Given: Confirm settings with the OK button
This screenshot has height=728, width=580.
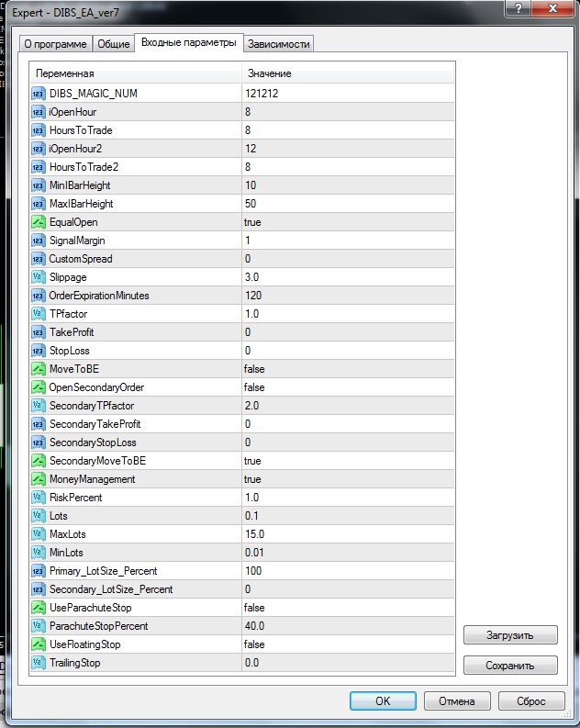Looking at the screenshot, I should pyautogui.click(x=383, y=701).
